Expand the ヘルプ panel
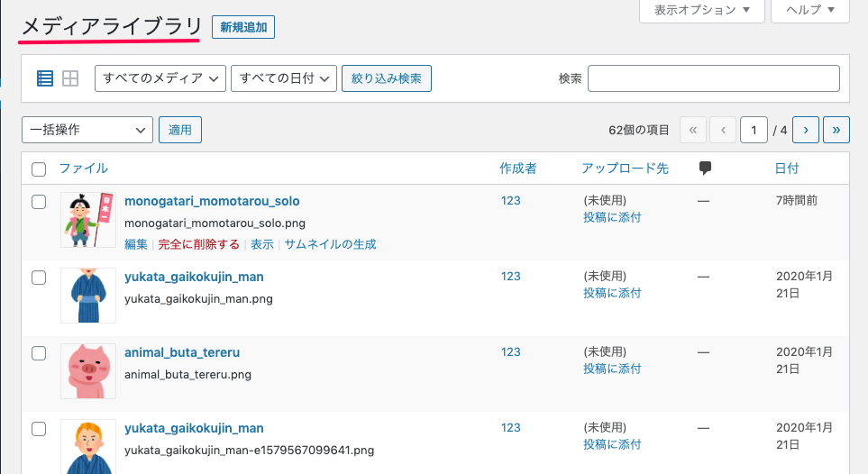 (x=810, y=11)
